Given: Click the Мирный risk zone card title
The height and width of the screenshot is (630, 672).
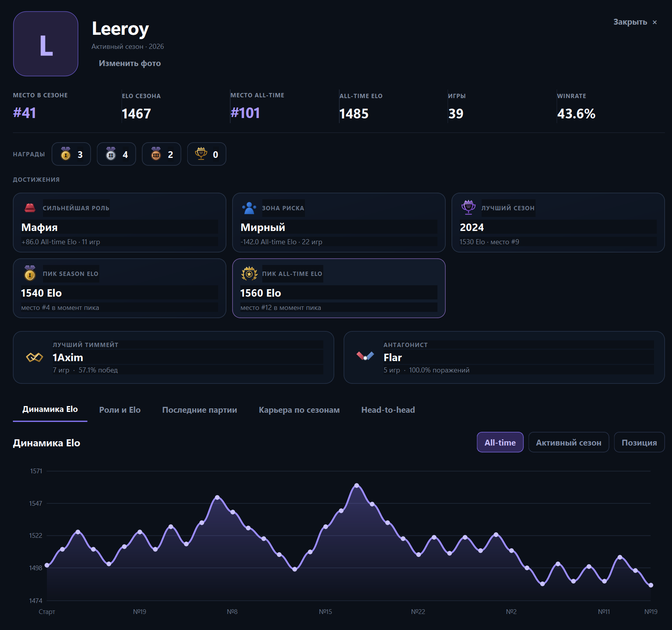Looking at the screenshot, I should coord(263,227).
